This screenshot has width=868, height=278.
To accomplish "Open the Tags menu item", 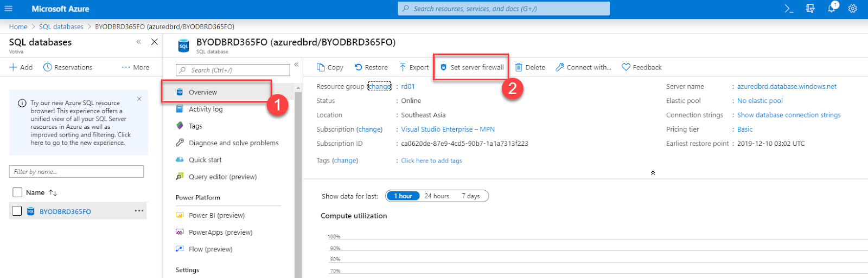I will point(195,126).
